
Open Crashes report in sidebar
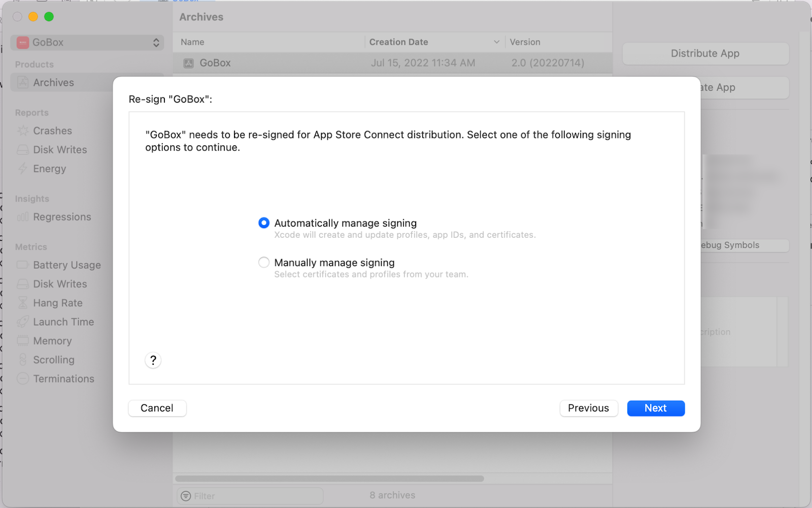point(52,131)
